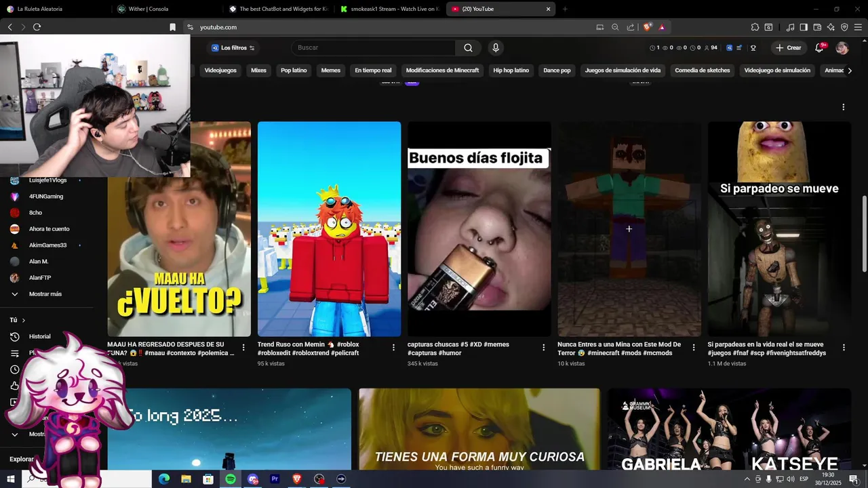
Task: Click the share page icon in address bar
Action: tap(631, 27)
